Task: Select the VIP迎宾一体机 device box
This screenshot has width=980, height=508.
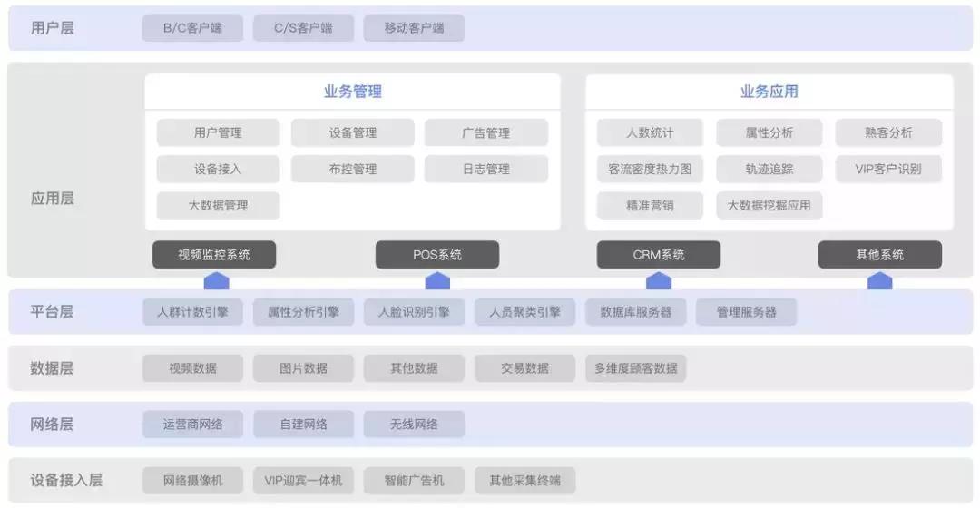Action: point(303,481)
